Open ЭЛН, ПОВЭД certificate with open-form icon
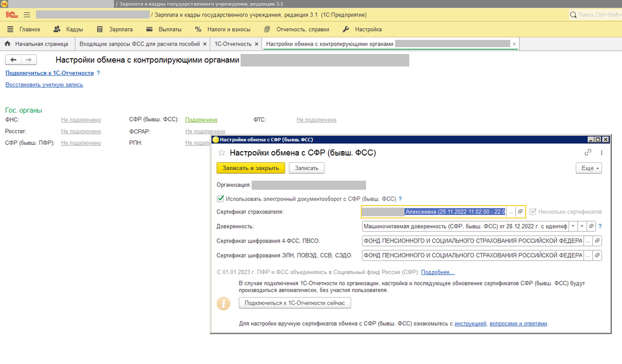This screenshot has height=364, width=622. coord(597,255)
